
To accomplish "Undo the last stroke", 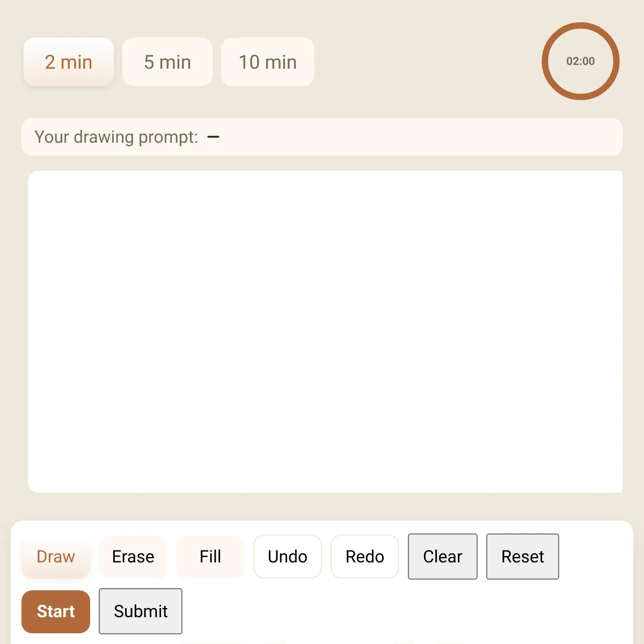I will pos(288,557).
